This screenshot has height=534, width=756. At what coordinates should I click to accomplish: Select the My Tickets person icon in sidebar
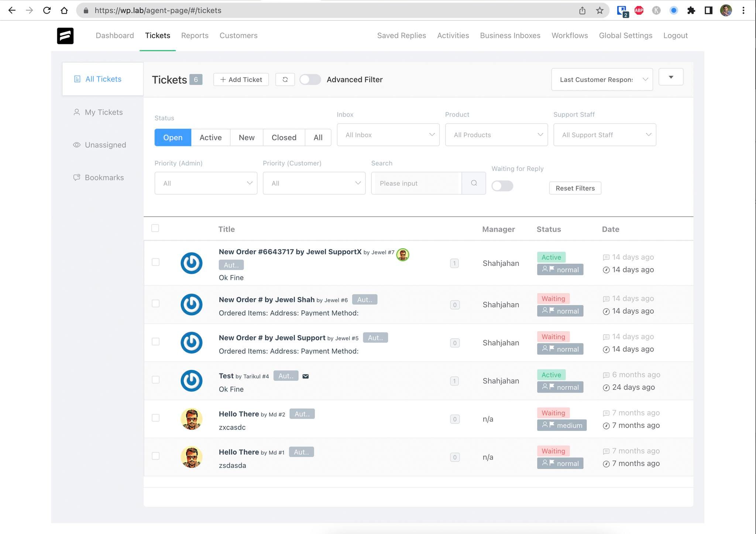(77, 112)
